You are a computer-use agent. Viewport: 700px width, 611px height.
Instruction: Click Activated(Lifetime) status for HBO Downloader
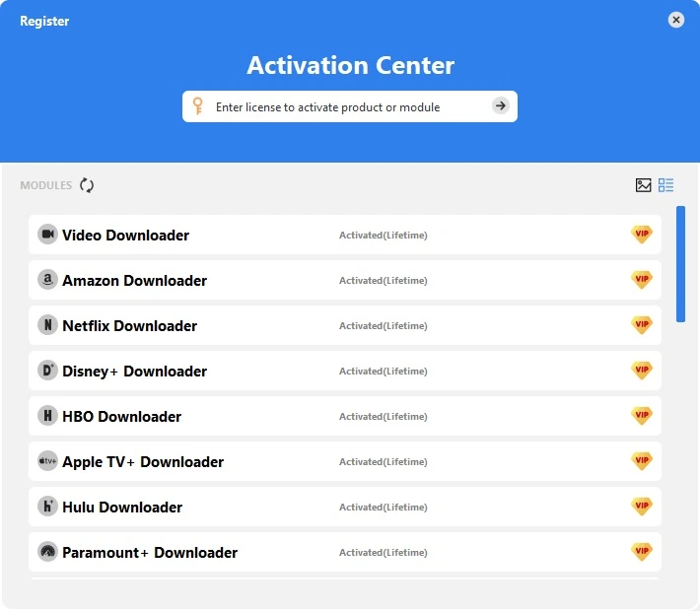point(384,417)
